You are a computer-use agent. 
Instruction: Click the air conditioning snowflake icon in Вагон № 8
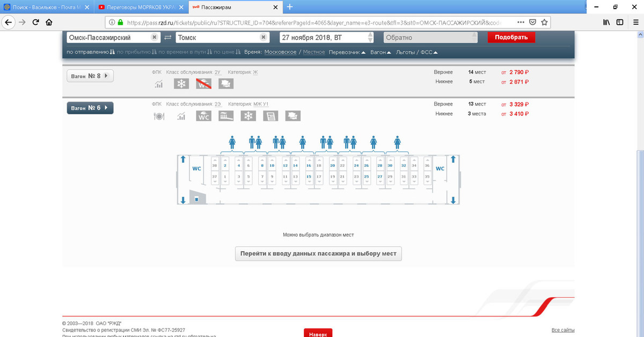point(181,84)
